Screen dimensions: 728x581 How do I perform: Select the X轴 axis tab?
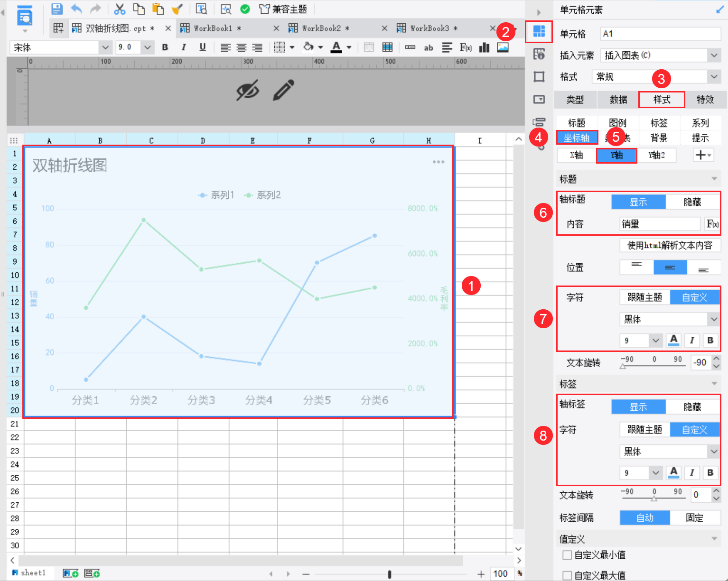pos(577,155)
